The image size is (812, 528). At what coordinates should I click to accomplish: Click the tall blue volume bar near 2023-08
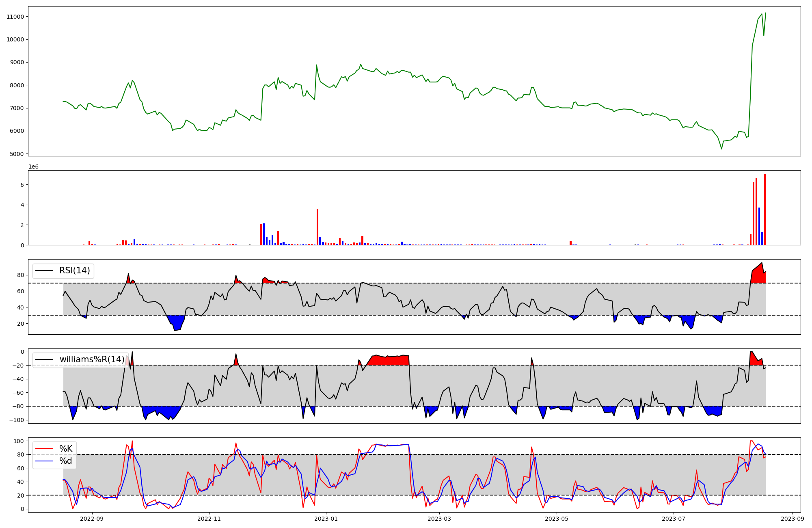coord(759,226)
